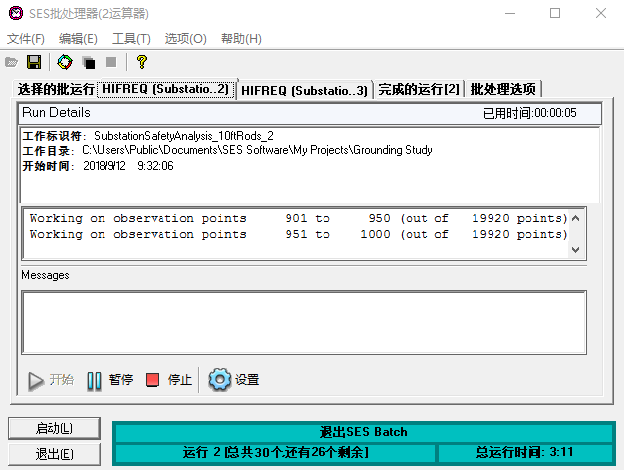The width and height of the screenshot is (624, 470).
Task: Click the gray square stop toolbar icon
Action: (111, 62)
